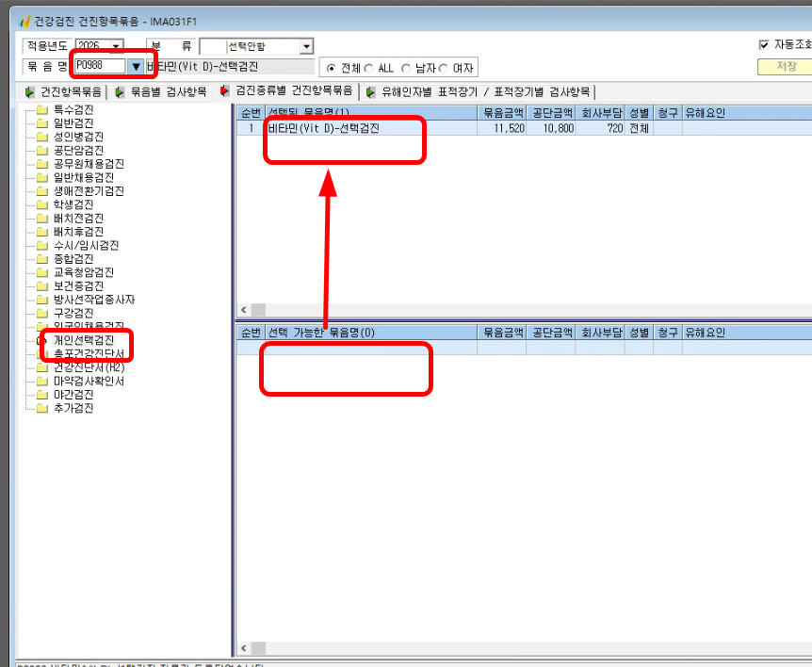Image resolution: width=812 pixels, height=667 pixels.
Task: Click the 추가검진 folder icon
Action: 42,408
